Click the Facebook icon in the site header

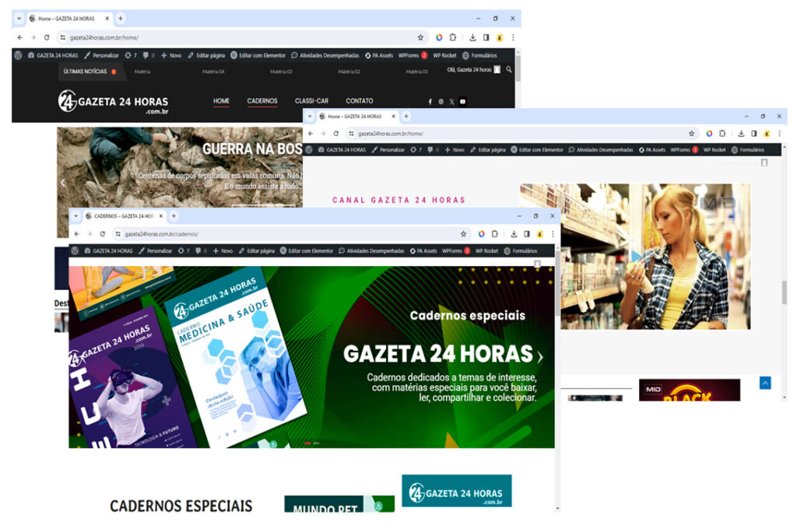point(430,102)
